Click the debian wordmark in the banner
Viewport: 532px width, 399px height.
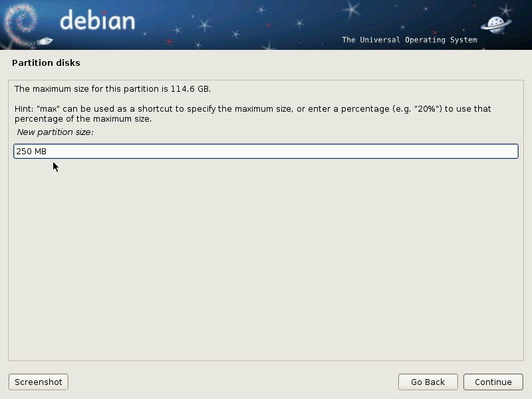97,21
